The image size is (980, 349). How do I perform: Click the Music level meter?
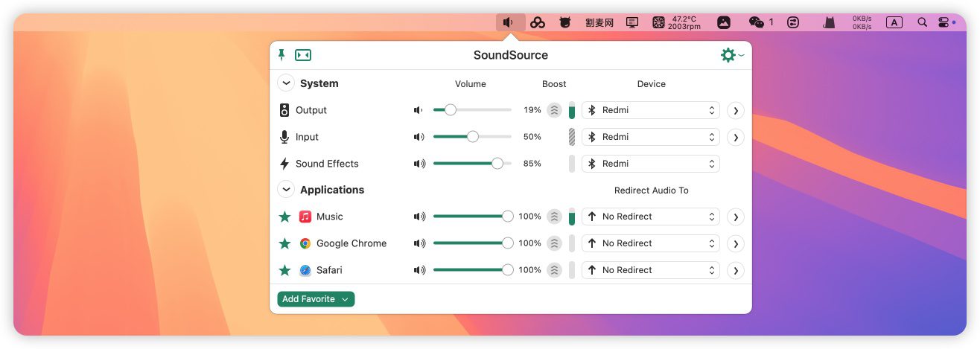pyautogui.click(x=572, y=217)
